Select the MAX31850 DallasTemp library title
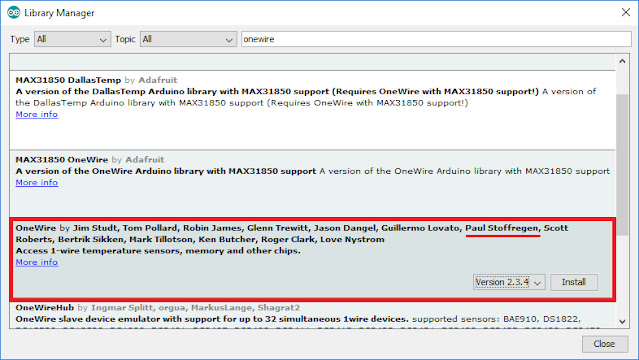This screenshot has width=639, height=360. [68, 80]
